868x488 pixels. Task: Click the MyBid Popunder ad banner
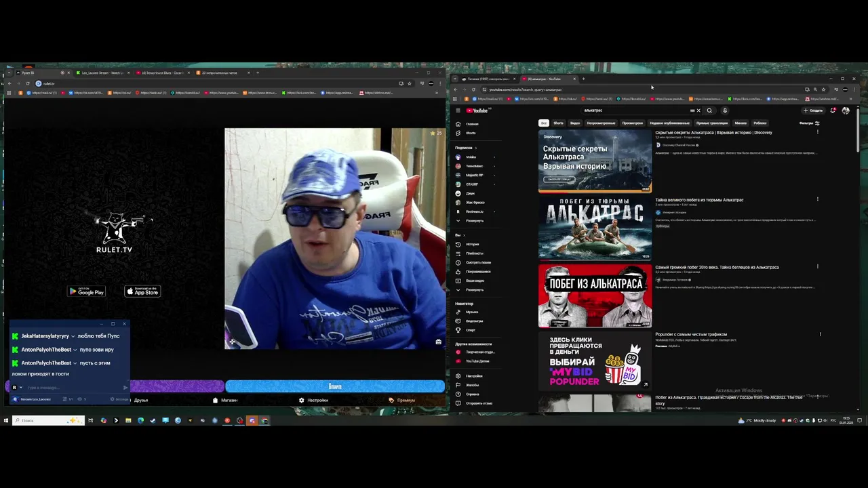tap(595, 361)
